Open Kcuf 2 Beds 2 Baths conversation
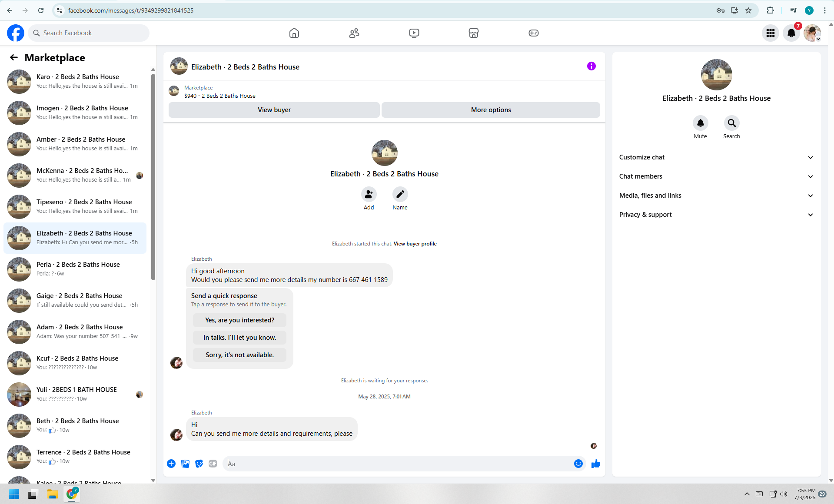834x504 pixels. [75, 363]
